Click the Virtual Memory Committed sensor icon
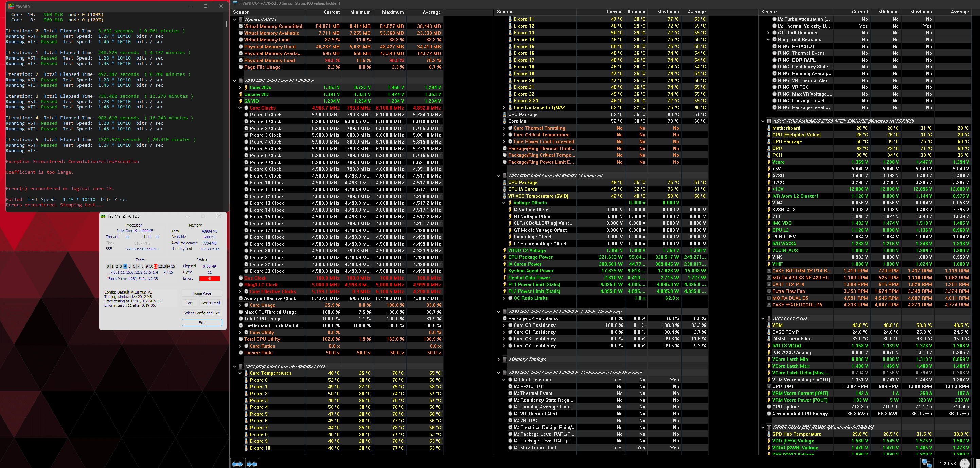980x468 pixels. 241,26
